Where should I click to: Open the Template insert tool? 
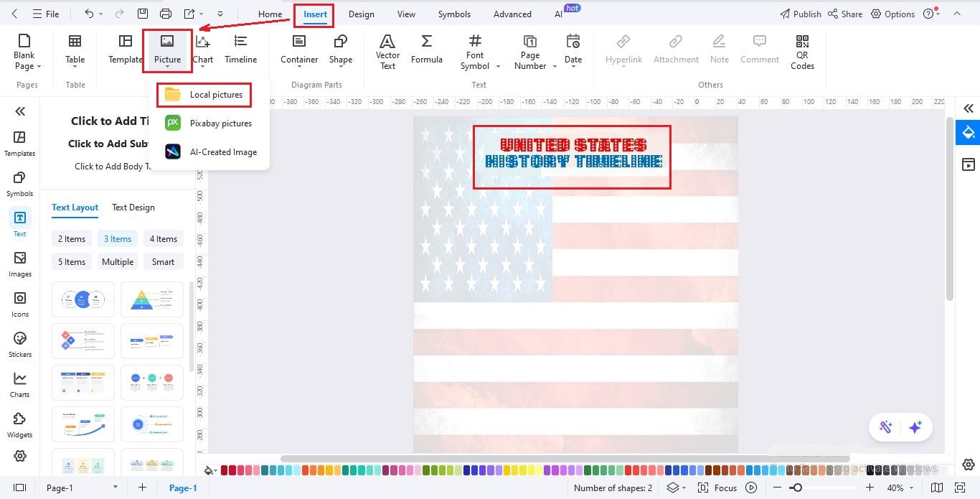point(126,50)
